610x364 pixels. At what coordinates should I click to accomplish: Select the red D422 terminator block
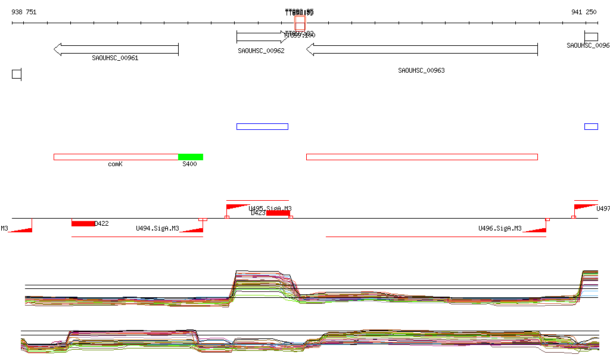point(83,223)
